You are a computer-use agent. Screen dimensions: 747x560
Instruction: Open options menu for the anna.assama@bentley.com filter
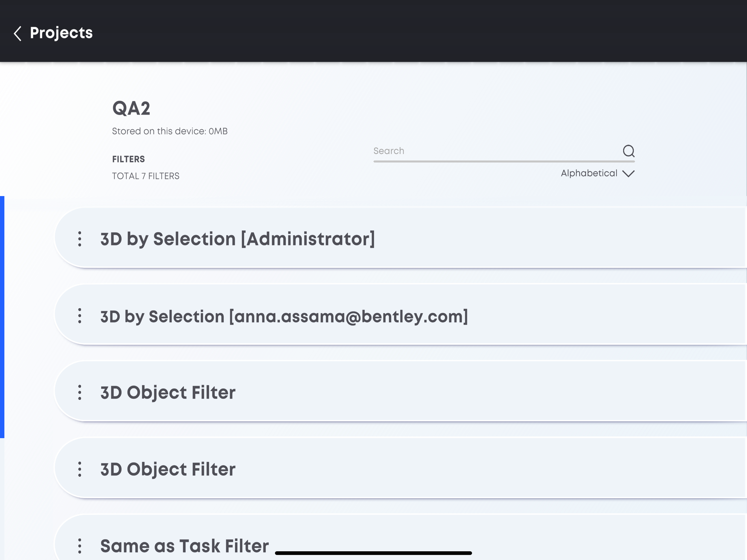pos(80,316)
